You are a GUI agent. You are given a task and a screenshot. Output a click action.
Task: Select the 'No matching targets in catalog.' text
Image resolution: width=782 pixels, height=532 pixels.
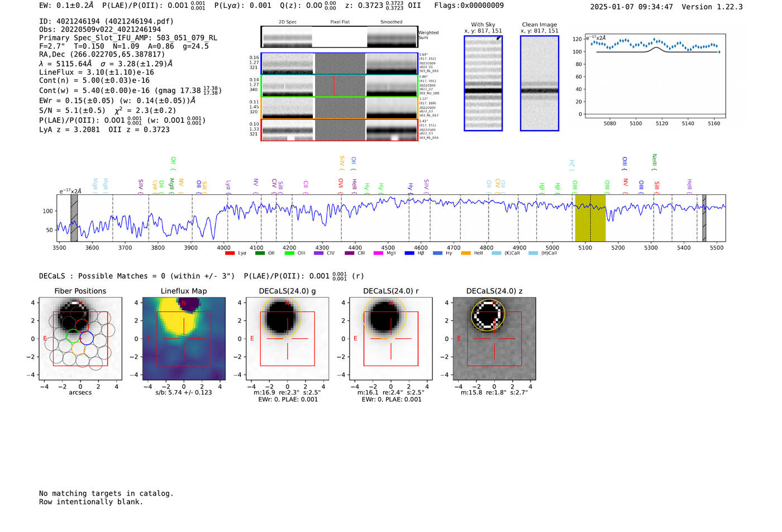click(106, 493)
